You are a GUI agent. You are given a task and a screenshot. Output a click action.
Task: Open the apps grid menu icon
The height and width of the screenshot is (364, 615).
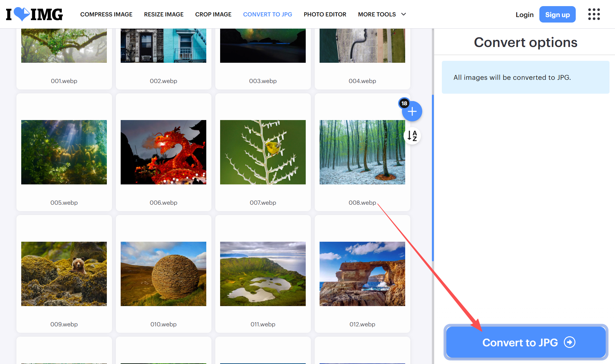(x=594, y=14)
